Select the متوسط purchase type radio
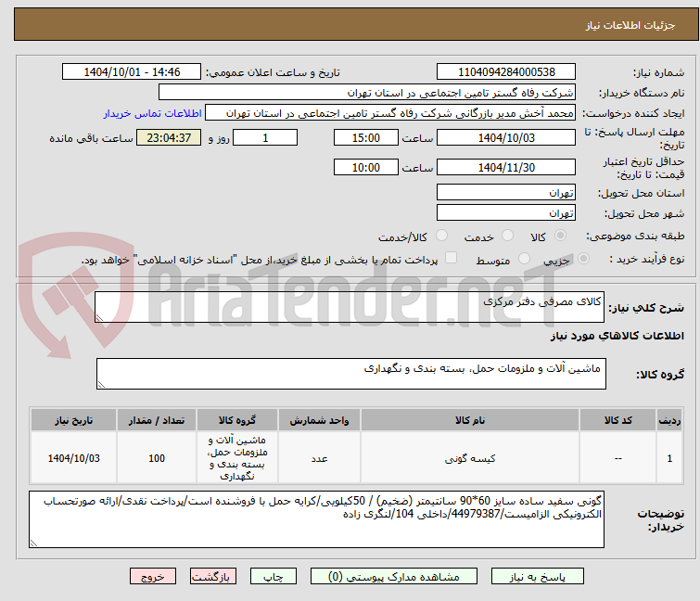This screenshot has height=601, width=700. [524, 259]
